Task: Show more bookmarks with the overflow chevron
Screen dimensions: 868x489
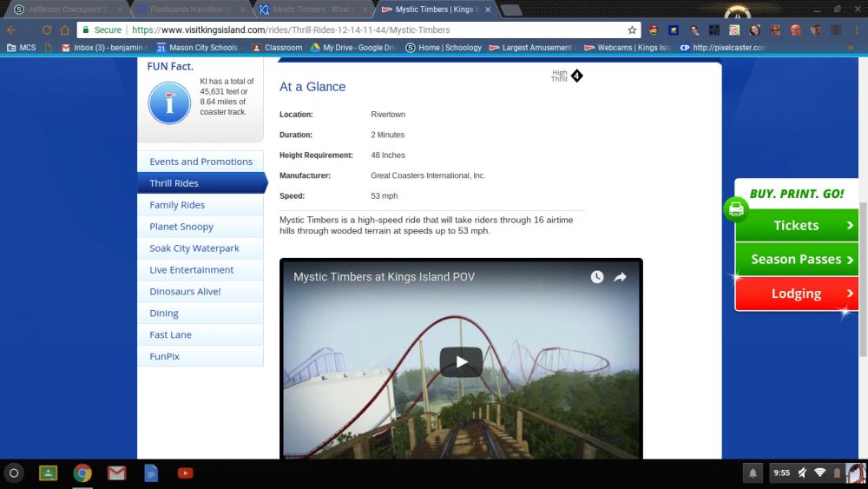Action: point(851,48)
